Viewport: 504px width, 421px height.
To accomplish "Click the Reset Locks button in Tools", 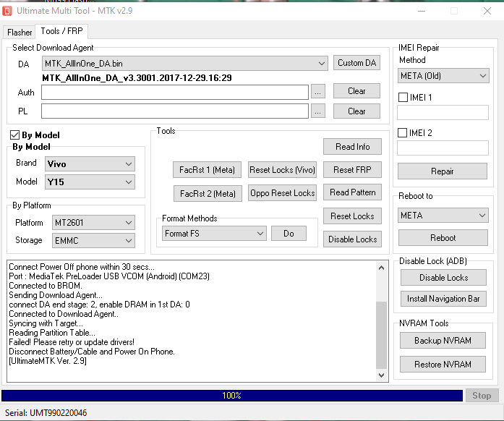I will click(352, 216).
